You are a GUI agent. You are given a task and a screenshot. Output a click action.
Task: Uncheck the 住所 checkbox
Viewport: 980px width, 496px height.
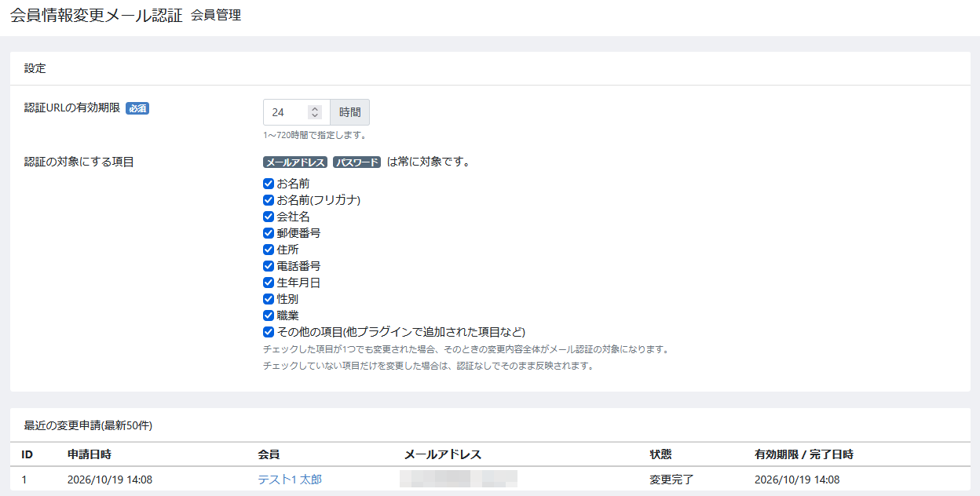[x=269, y=250]
